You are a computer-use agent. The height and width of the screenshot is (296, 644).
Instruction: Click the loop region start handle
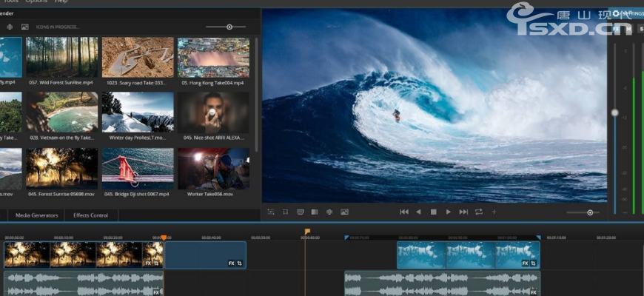click(x=346, y=238)
